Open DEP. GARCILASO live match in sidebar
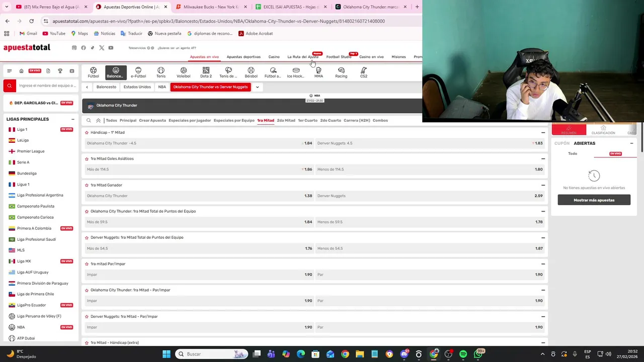644x362 pixels. click(x=40, y=103)
